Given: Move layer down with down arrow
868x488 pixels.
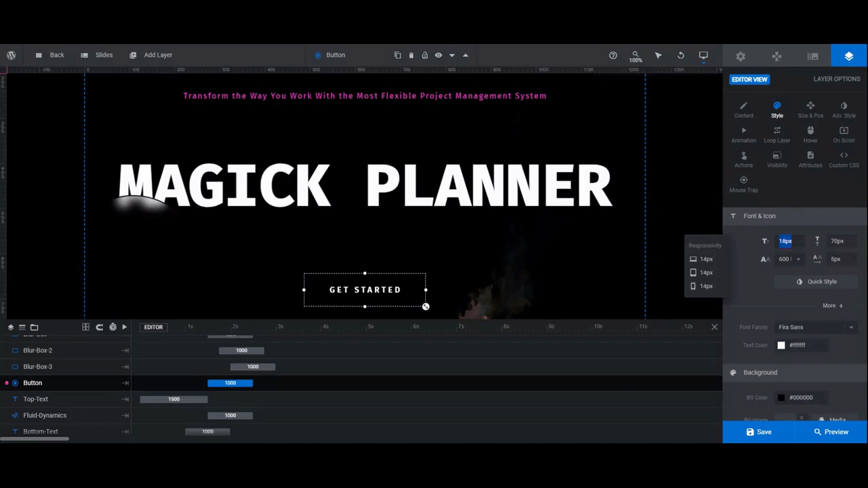Looking at the screenshot, I should pos(452,56).
